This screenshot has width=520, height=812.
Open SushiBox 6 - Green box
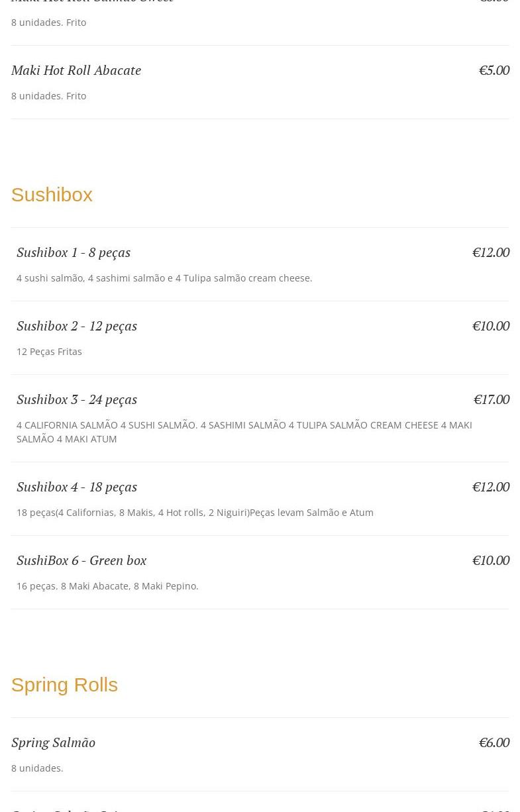pyautogui.click(x=81, y=560)
